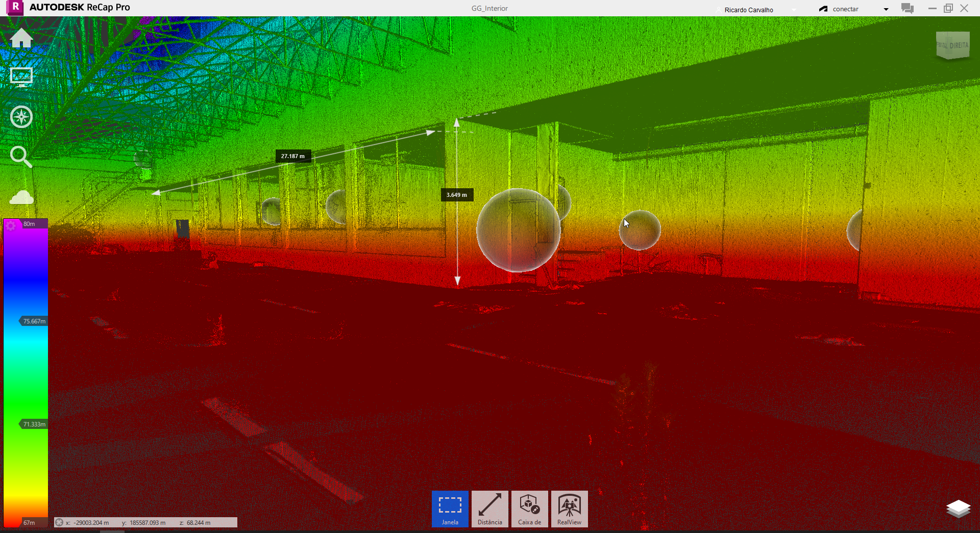Open the layers stack icon
The image size is (980, 533).
958,509
